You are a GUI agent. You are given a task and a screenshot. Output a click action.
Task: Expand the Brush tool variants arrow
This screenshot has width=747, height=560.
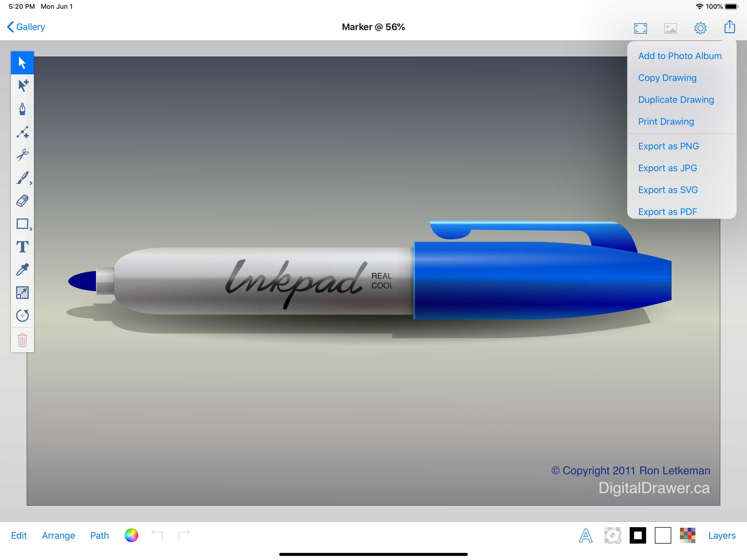(31, 183)
